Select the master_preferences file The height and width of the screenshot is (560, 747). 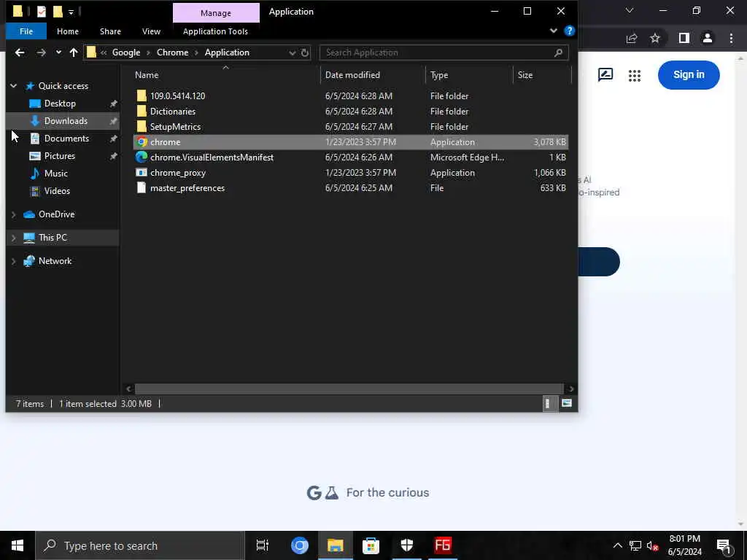pyautogui.click(x=187, y=188)
